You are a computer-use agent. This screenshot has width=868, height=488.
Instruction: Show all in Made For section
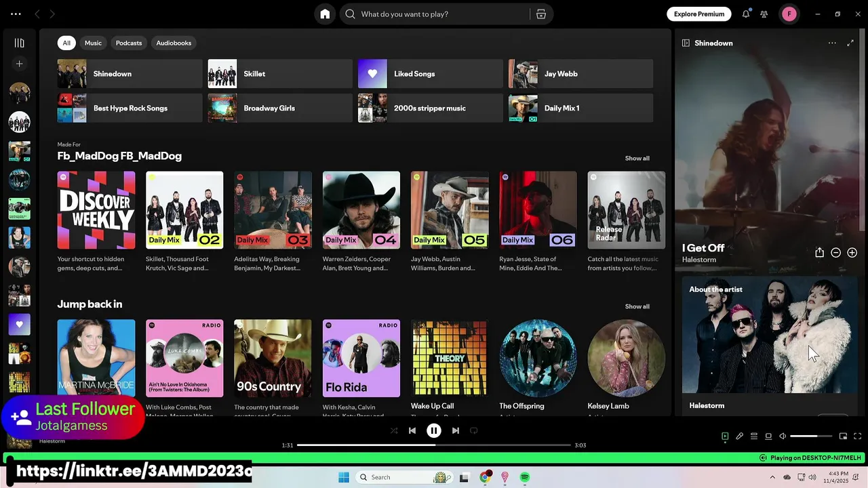click(x=637, y=158)
